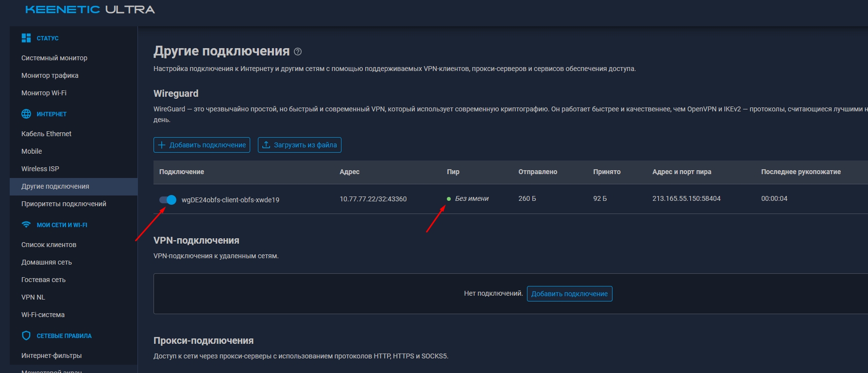Click the Принято column header

click(607, 172)
